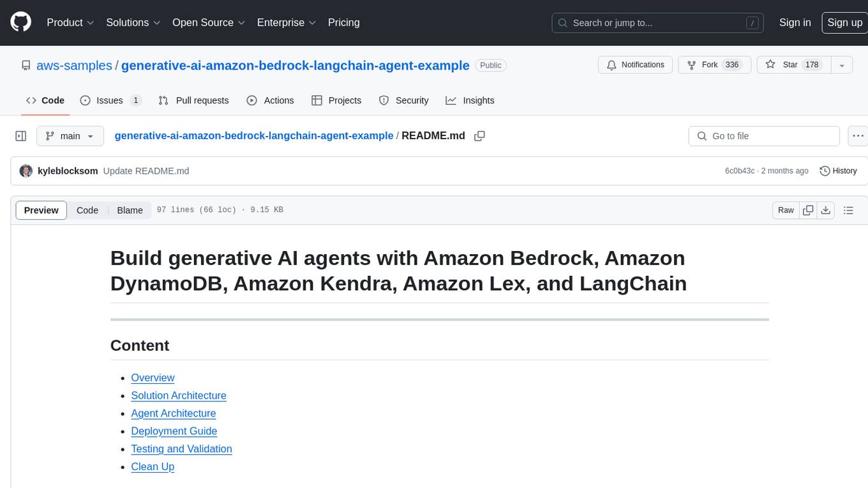Copy the raw file contents
This screenshot has height=488, width=868.
(x=809, y=210)
